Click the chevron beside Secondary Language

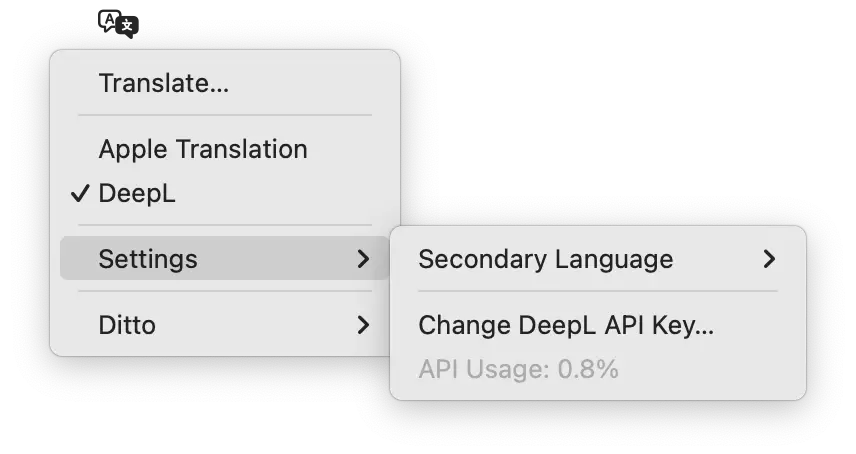769,260
